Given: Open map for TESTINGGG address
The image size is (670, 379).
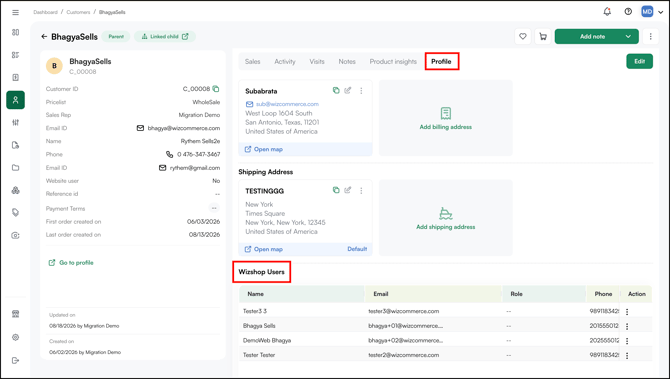Looking at the screenshot, I should [264, 249].
